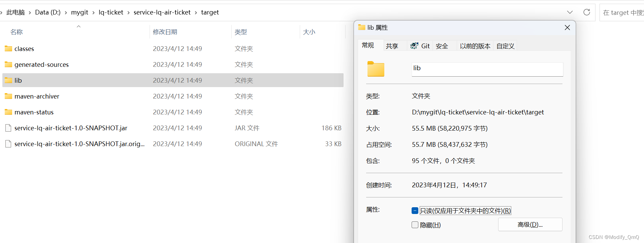Expand chevron after service-lq-air-ticket breadcrumb

pyautogui.click(x=196, y=12)
